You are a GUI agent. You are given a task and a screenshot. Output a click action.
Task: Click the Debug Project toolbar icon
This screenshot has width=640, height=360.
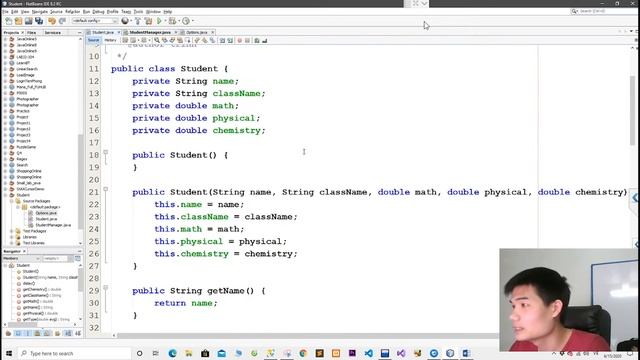coord(172,21)
